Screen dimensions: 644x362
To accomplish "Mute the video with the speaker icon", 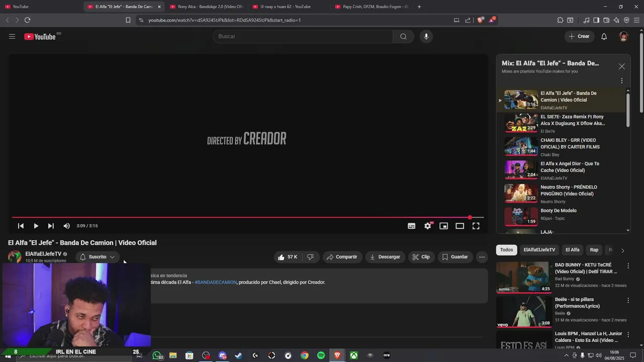I will pos(66,226).
